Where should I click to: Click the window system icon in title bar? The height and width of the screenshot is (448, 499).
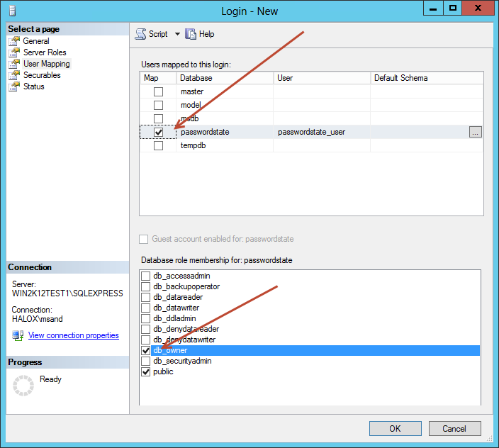pyautogui.click(x=11, y=11)
